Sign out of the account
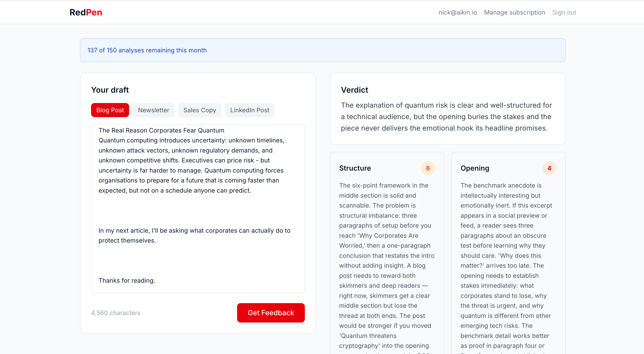This screenshot has height=354, width=644. tap(564, 12)
